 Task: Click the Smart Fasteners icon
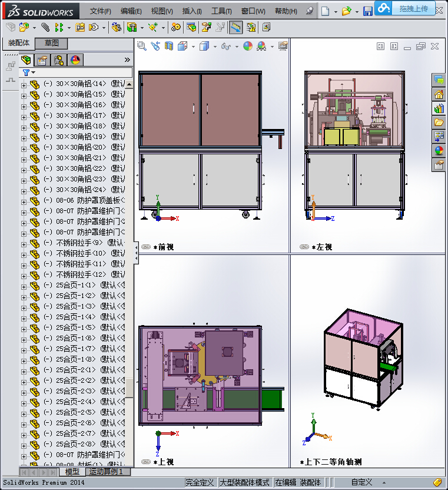[x=80, y=28]
